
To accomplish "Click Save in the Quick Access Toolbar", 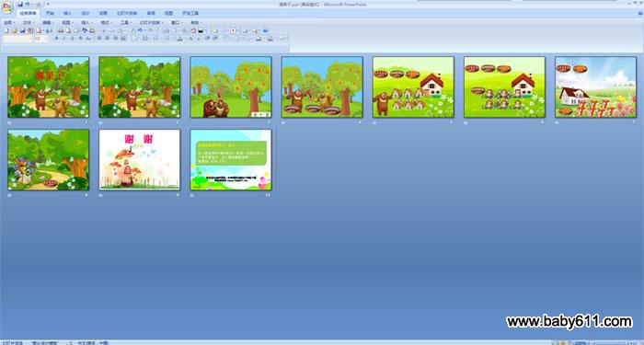I will point(20,4).
